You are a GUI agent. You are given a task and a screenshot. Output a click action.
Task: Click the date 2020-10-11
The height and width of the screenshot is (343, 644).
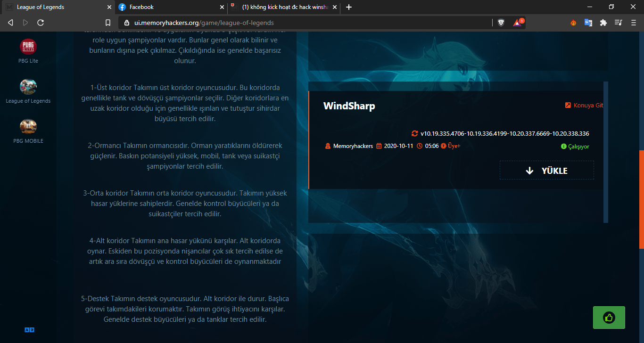(x=398, y=146)
